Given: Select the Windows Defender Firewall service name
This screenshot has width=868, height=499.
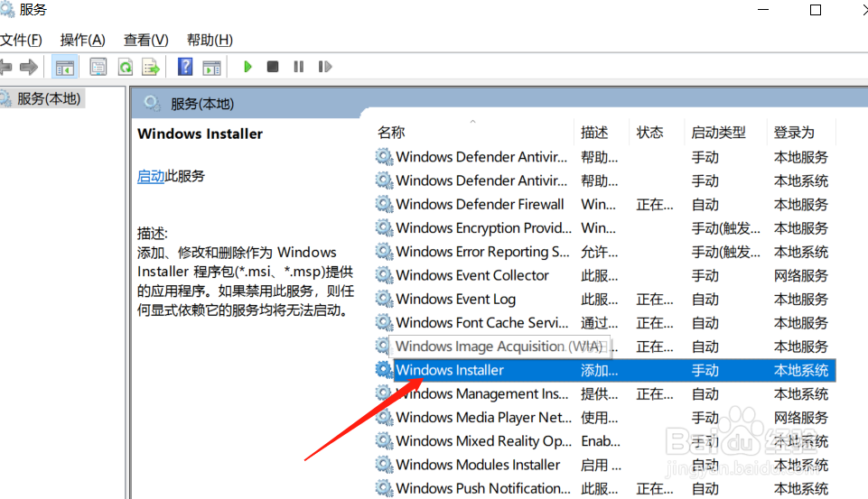Looking at the screenshot, I should (480, 204).
